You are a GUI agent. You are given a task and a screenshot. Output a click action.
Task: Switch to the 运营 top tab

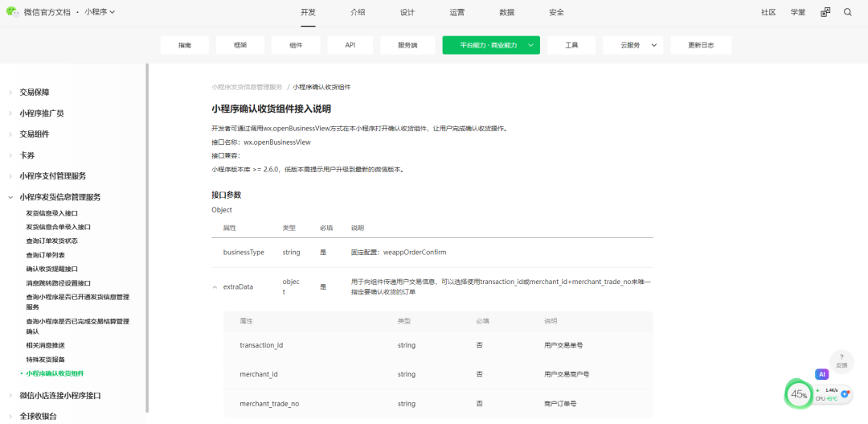pyautogui.click(x=457, y=12)
